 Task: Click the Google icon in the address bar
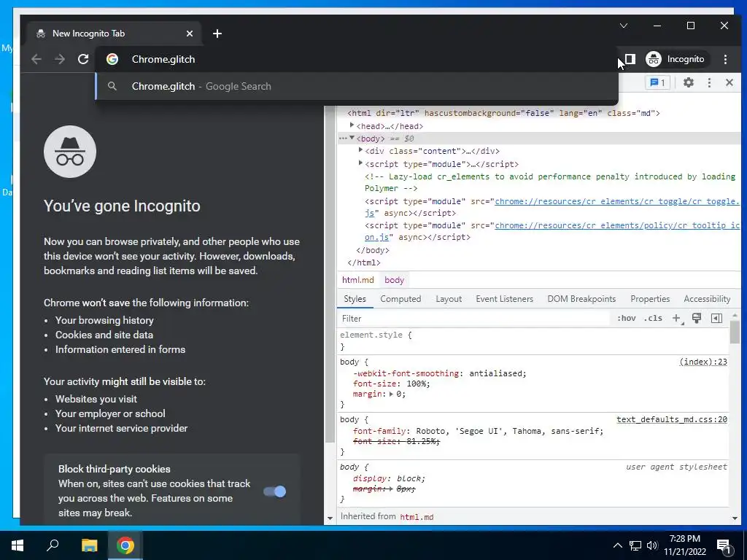(x=112, y=59)
